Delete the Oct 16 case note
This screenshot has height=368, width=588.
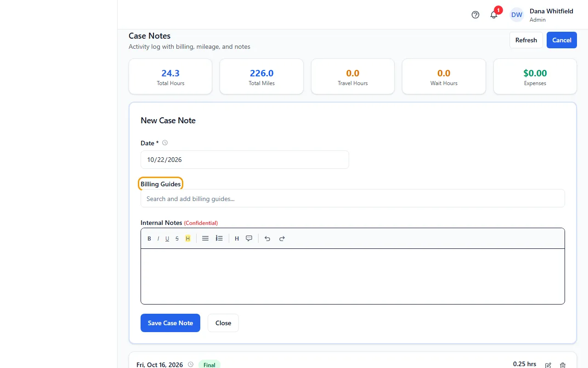click(x=563, y=365)
